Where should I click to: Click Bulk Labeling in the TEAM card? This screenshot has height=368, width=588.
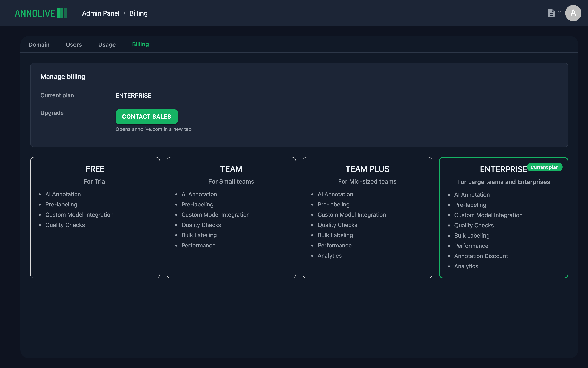pyautogui.click(x=199, y=235)
